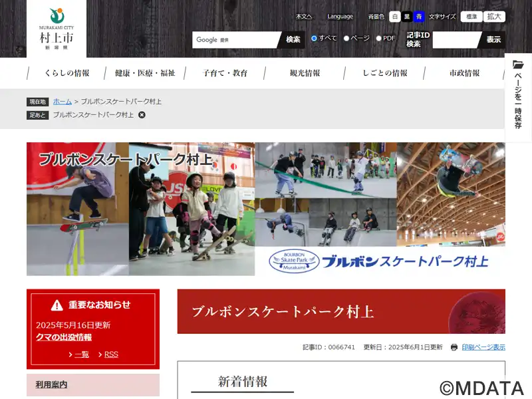Click the printer icon next to 印刷ページ表示
The width and height of the screenshot is (532, 399).
click(454, 347)
